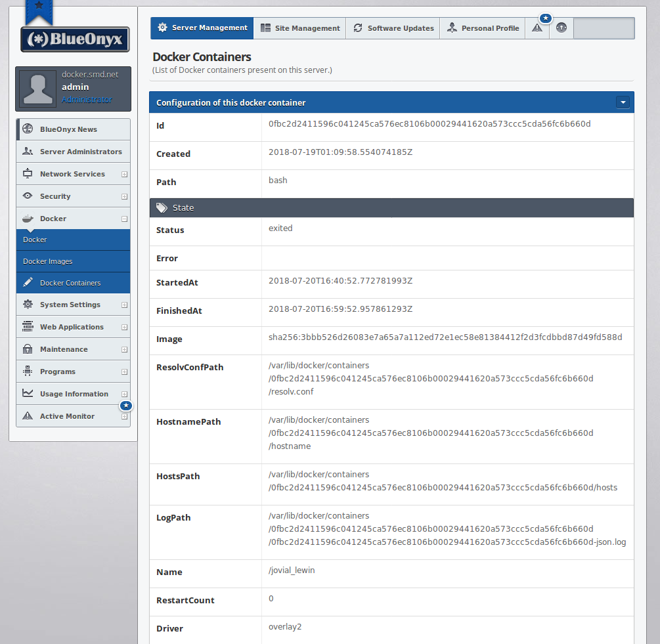Click the Network Services icon
The image size is (660, 644).
click(x=28, y=173)
